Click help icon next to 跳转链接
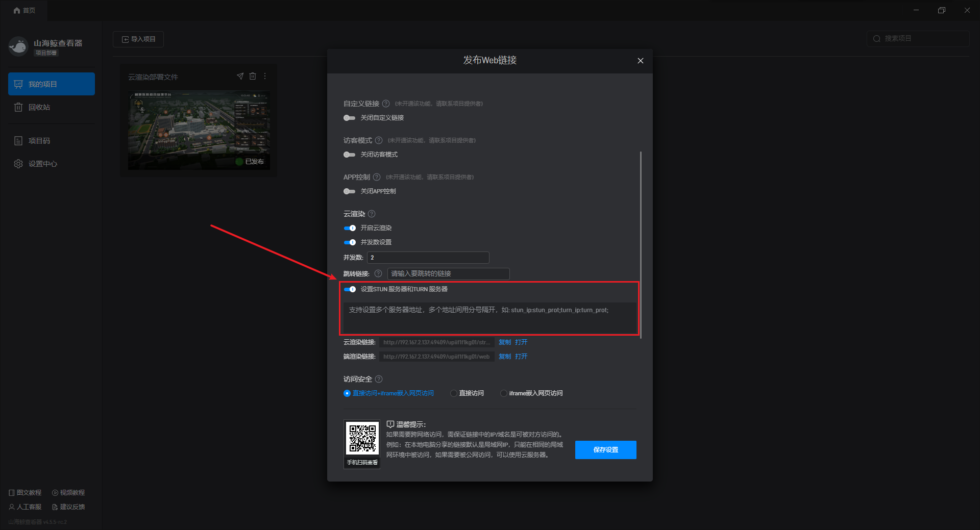Screen dimensions: 980x530 pos(378,273)
